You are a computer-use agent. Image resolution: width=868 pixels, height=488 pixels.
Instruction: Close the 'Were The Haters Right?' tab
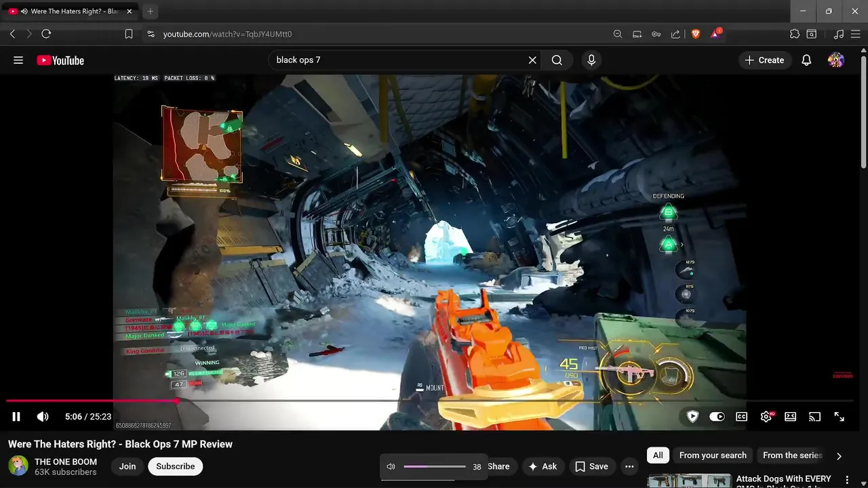coord(130,12)
